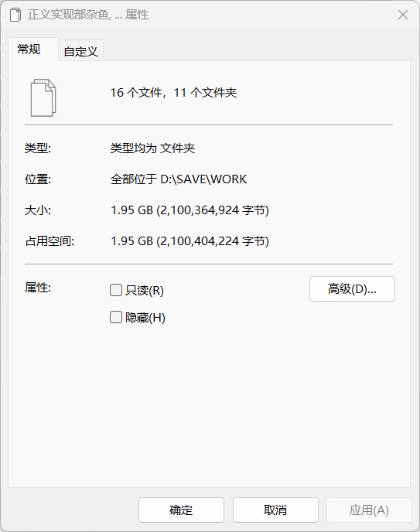This screenshot has width=420, height=532.
Task: Click the 2,100,364,924 字节 size value
Action: [214, 210]
